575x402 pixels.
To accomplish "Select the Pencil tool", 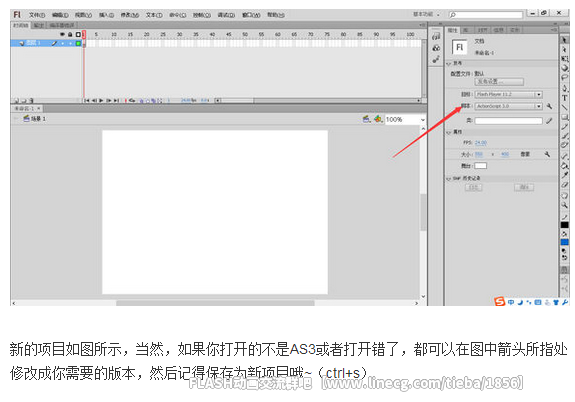I will click(564, 127).
